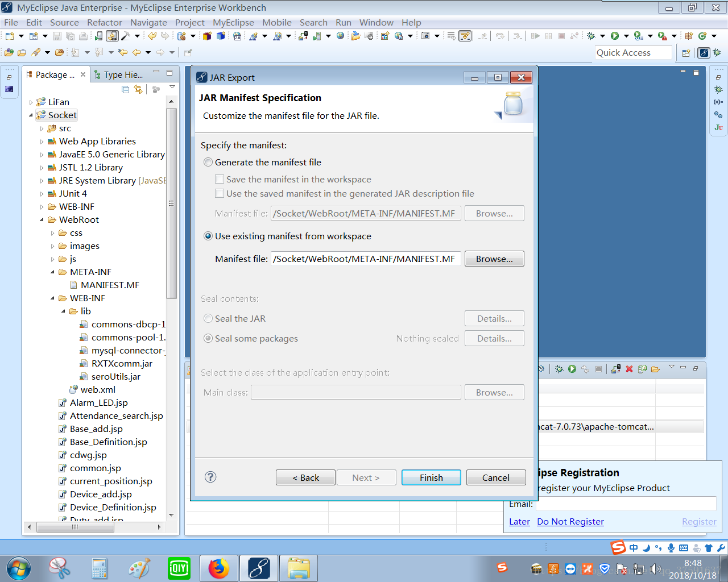Select Use existing manifest from workspace
Screen dimensions: 728x582
point(287,236)
